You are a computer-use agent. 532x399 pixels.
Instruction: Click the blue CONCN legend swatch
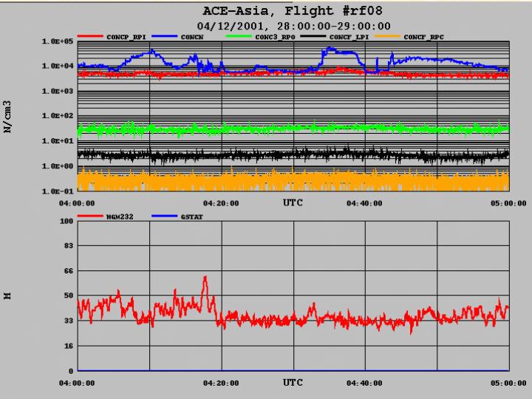[165, 36]
